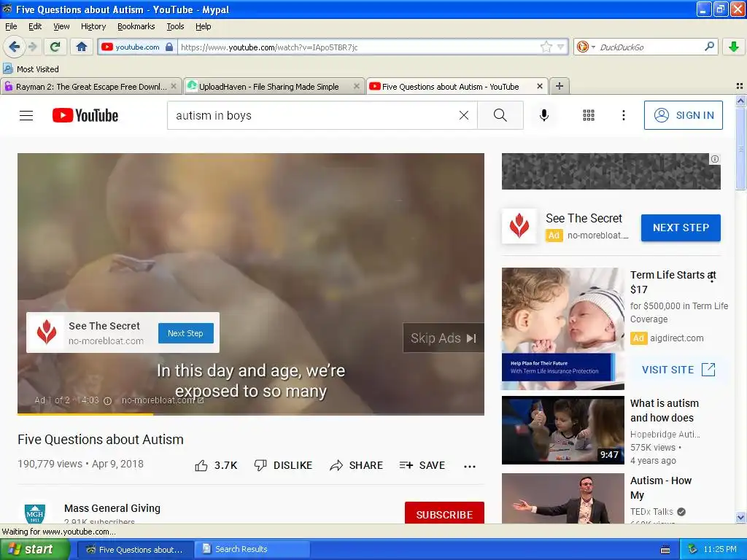747x560 pixels.
Task: Open the View menu
Action: point(61,26)
